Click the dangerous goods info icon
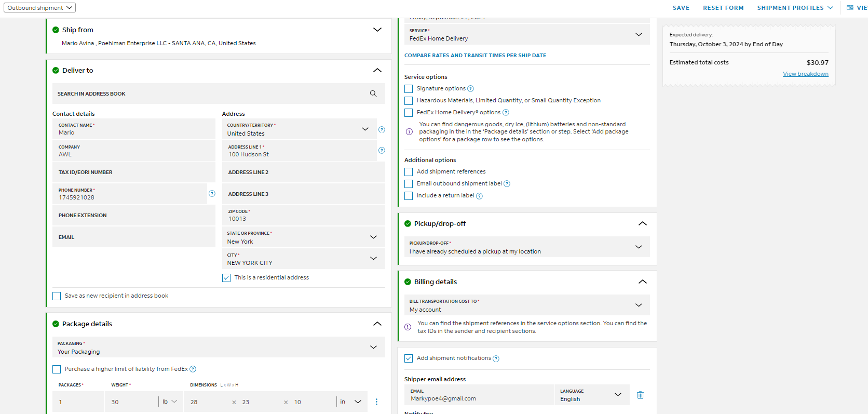This screenshot has width=868, height=414. click(x=409, y=131)
